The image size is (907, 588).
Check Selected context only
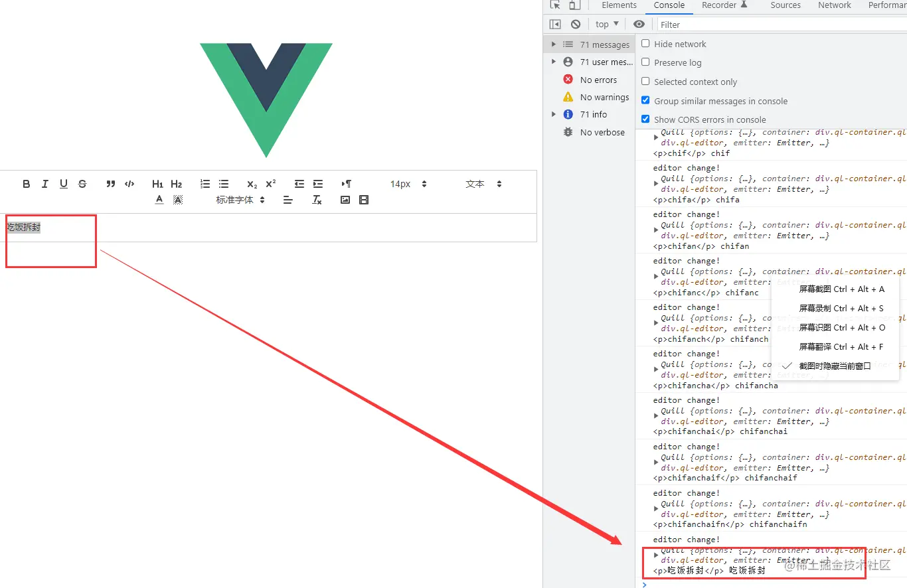(x=645, y=81)
